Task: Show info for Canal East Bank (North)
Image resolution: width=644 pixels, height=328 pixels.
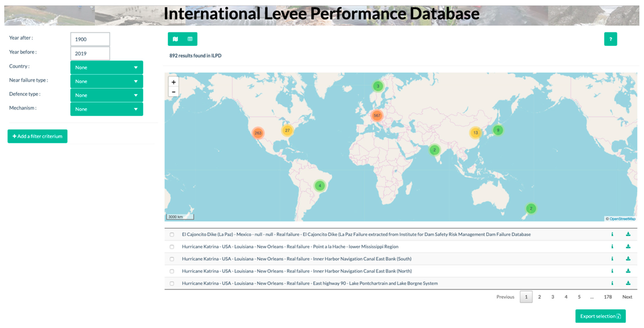Action: pyautogui.click(x=612, y=271)
